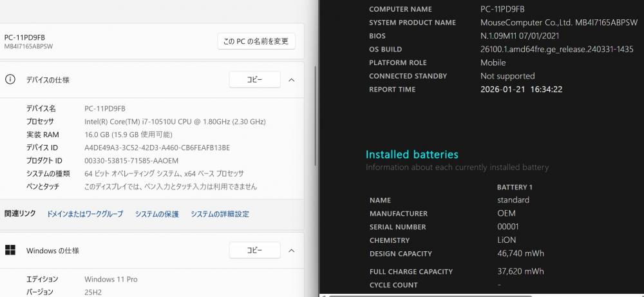Click the battery manufacturer value OEM
The image size is (644, 297).
506,213
